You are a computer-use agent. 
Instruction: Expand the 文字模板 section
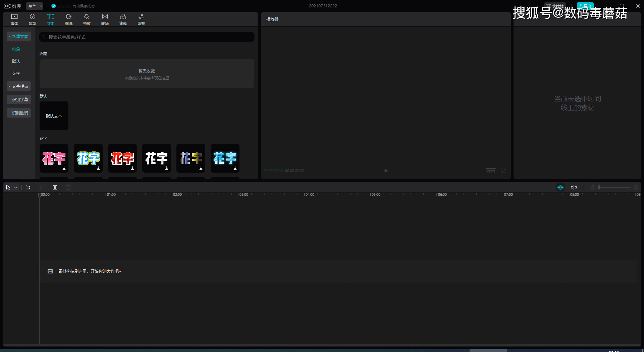click(19, 86)
